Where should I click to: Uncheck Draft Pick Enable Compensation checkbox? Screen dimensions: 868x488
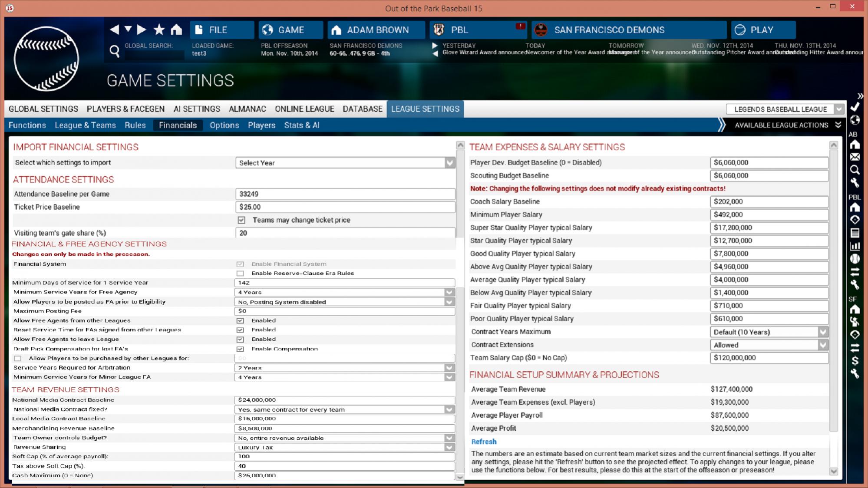[240, 349]
